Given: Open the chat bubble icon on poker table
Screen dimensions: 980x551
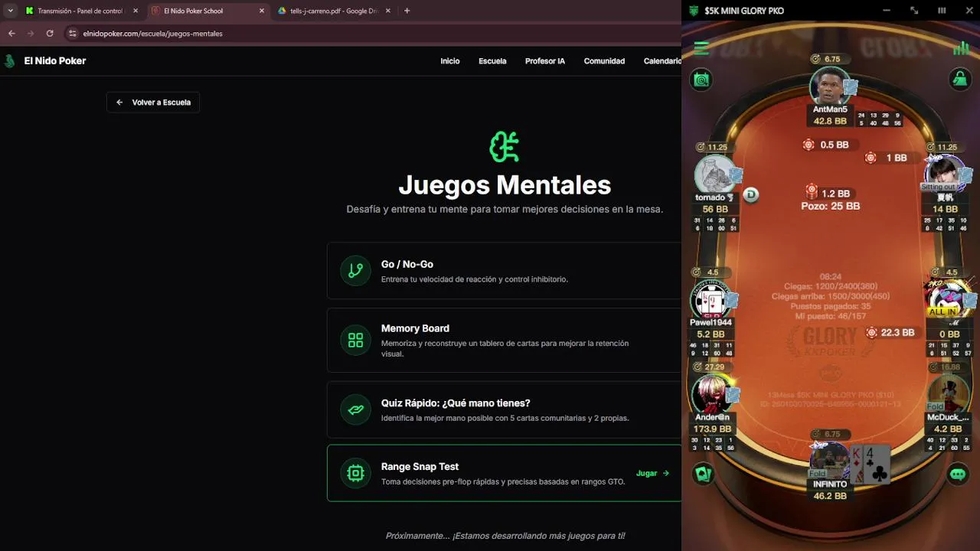Looking at the screenshot, I should coord(958,474).
